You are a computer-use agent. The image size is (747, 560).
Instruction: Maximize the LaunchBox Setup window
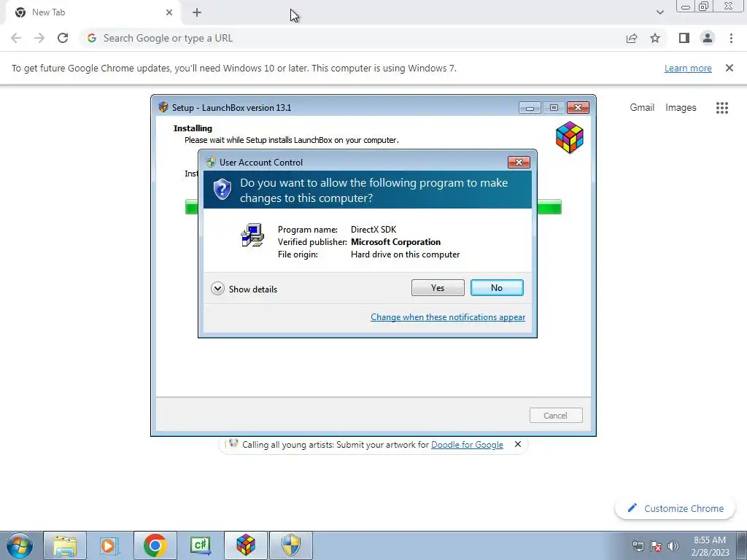554,108
